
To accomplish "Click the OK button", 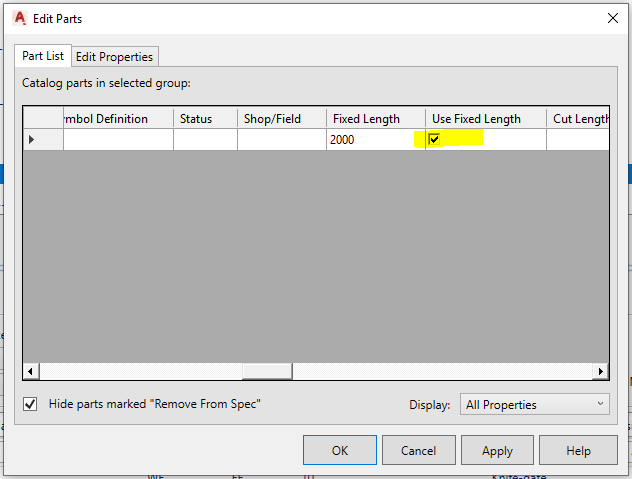I will [x=340, y=450].
